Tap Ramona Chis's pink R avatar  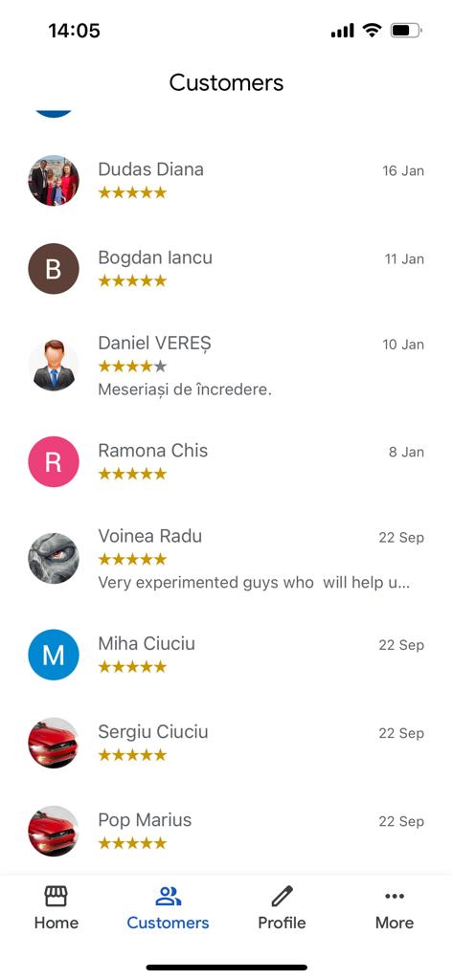point(54,462)
